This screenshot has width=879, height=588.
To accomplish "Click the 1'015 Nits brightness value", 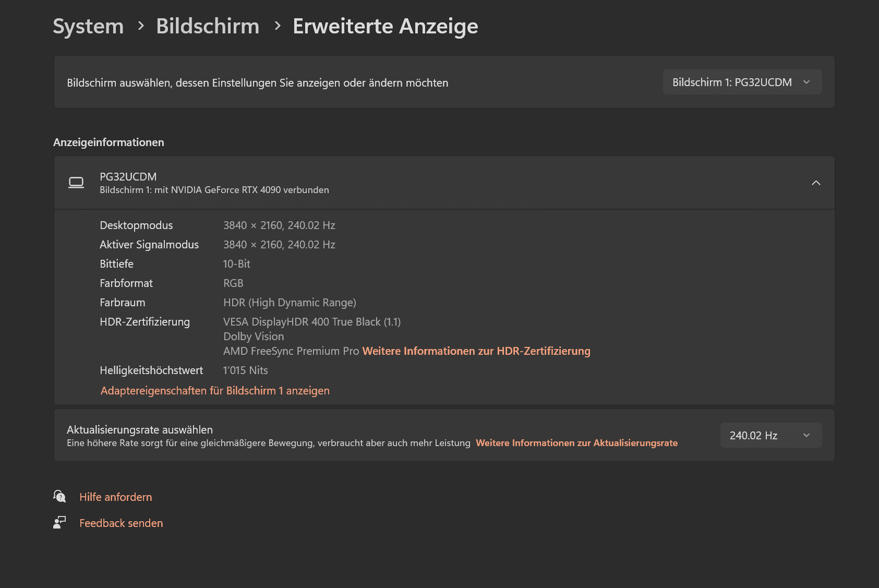I will click(x=245, y=370).
